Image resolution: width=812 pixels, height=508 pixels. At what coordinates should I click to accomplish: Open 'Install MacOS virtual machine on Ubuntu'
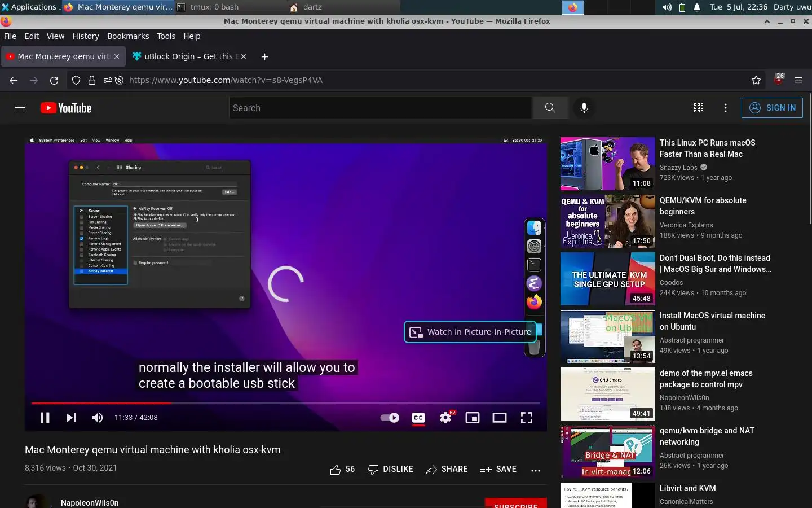[x=713, y=321]
